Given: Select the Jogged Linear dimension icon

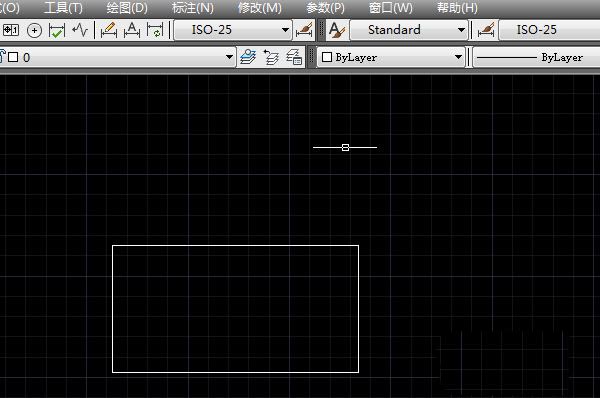Looking at the screenshot, I should click(80, 29).
